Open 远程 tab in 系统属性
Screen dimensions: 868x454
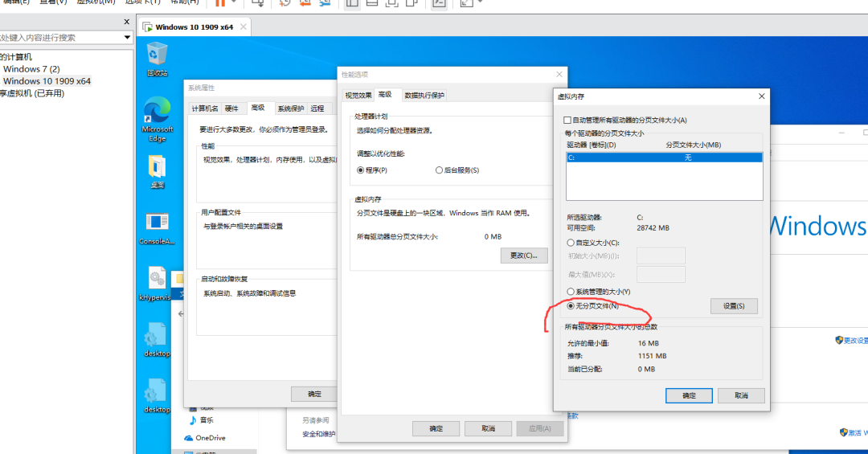tap(317, 108)
